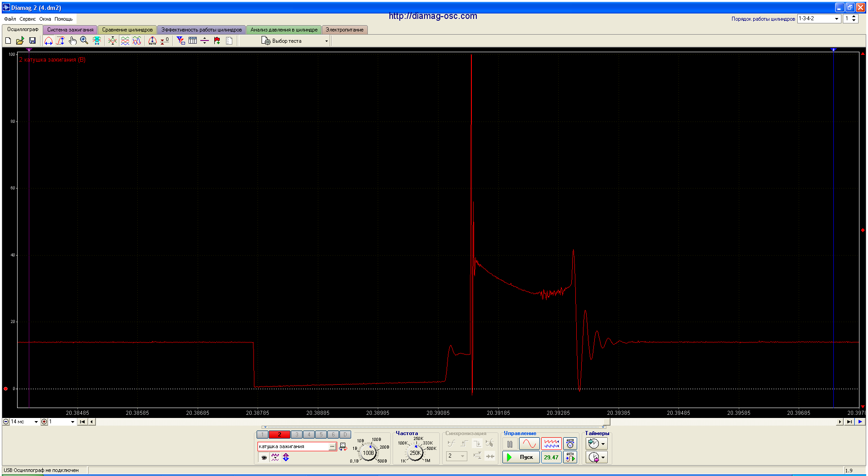
Task: Select the red channel 2 button
Action: click(279, 435)
